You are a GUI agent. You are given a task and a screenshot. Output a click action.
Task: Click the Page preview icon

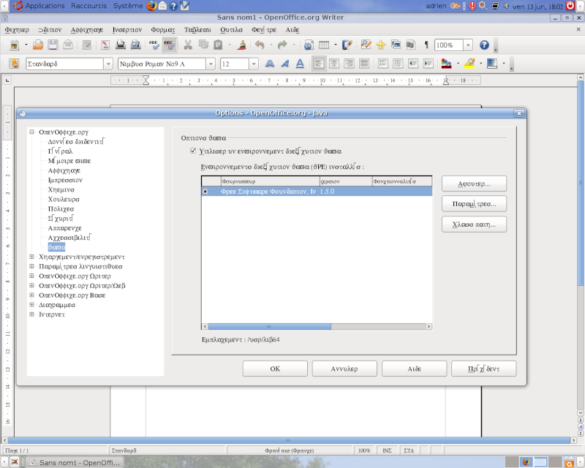(x=135, y=45)
